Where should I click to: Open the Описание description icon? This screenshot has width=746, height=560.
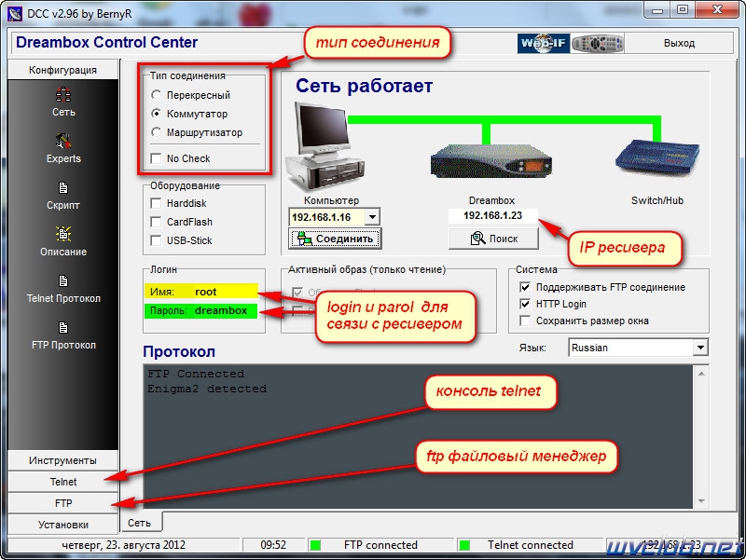pos(63,234)
